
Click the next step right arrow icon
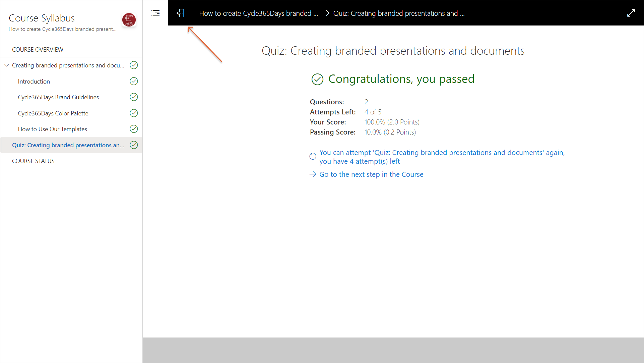[313, 174]
